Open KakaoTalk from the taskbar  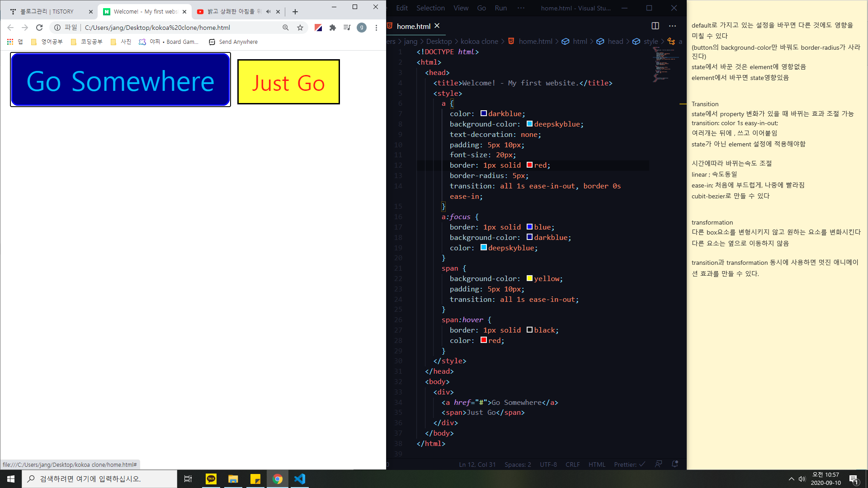(211, 479)
